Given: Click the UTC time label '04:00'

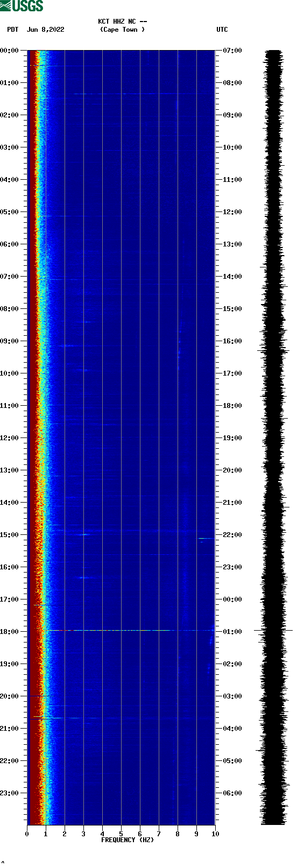Looking at the screenshot, I should pyautogui.click(x=232, y=729).
